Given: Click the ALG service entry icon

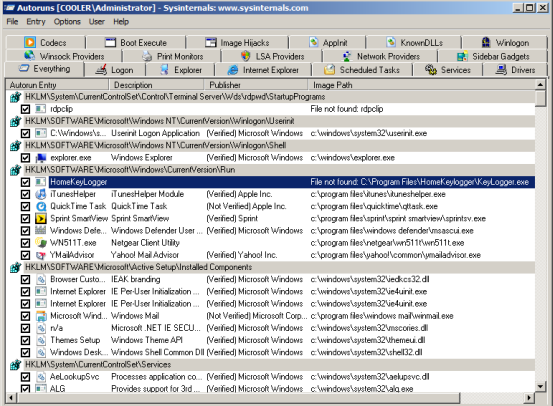Looking at the screenshot, I should pos(41,388).
